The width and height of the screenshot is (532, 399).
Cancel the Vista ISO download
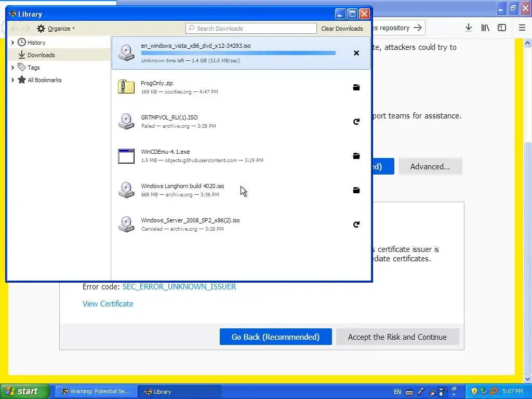[x=356, y=53]
